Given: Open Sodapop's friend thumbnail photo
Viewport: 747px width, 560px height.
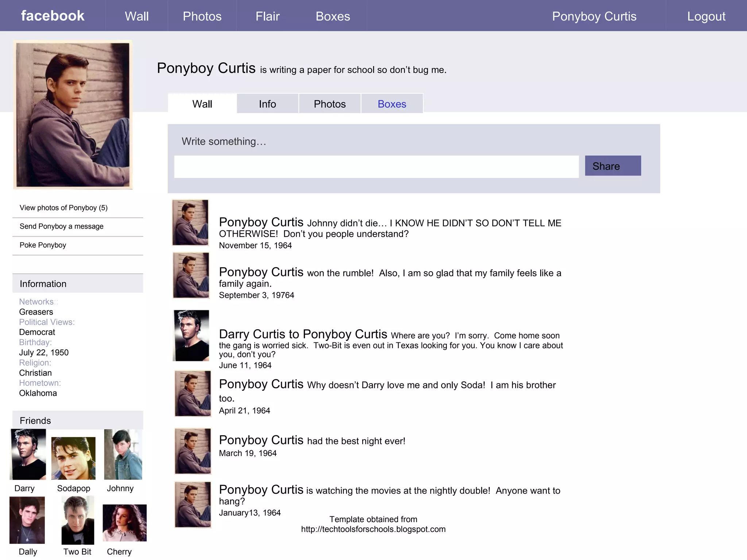Looking at the screenshot, I should 73,458.
